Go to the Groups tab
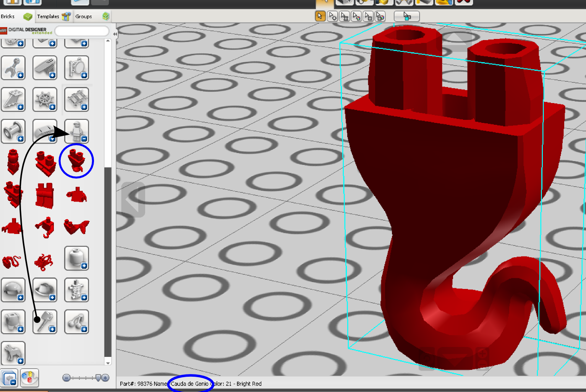586x392 pixels. point(92,16)
